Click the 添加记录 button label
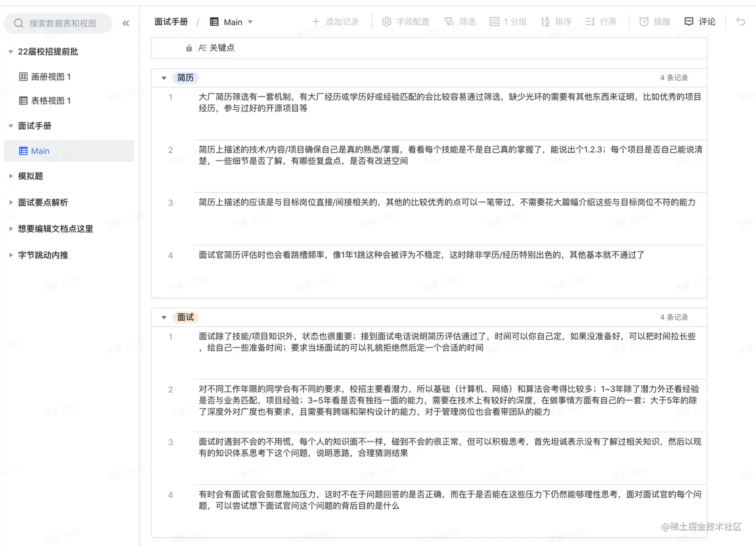Image resolution: width=756 pixels, height=546 pixels. (x=342, y=21)
